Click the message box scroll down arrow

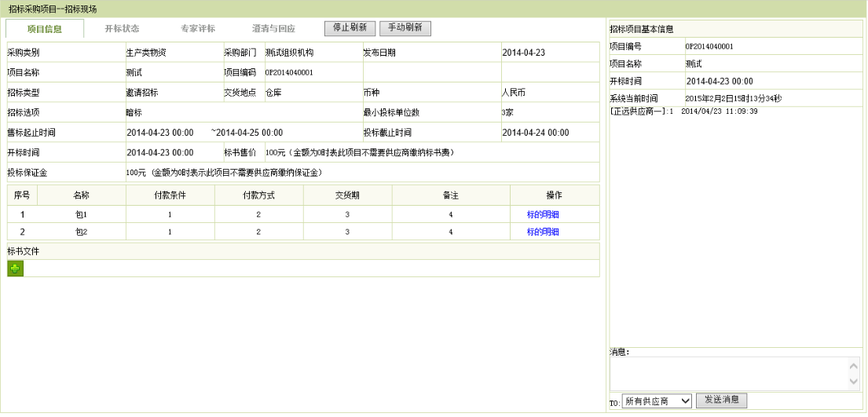tap(855, 382)
